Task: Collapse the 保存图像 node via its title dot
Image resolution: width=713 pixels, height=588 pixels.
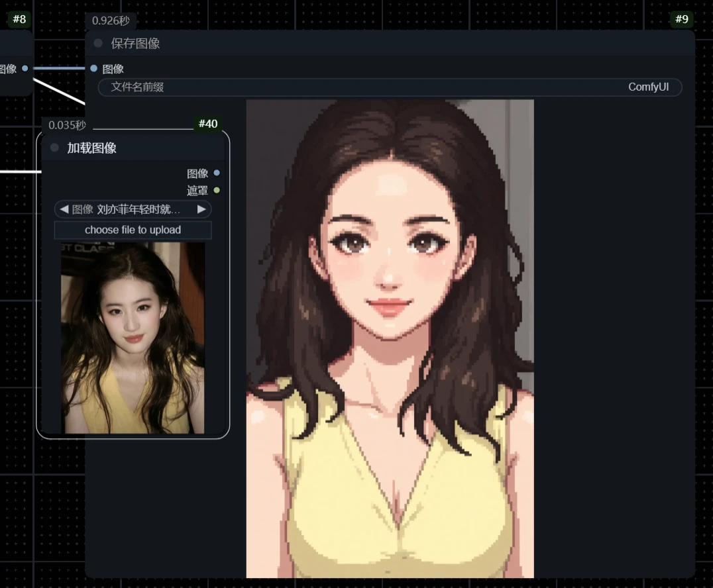Action: (97, 42)
